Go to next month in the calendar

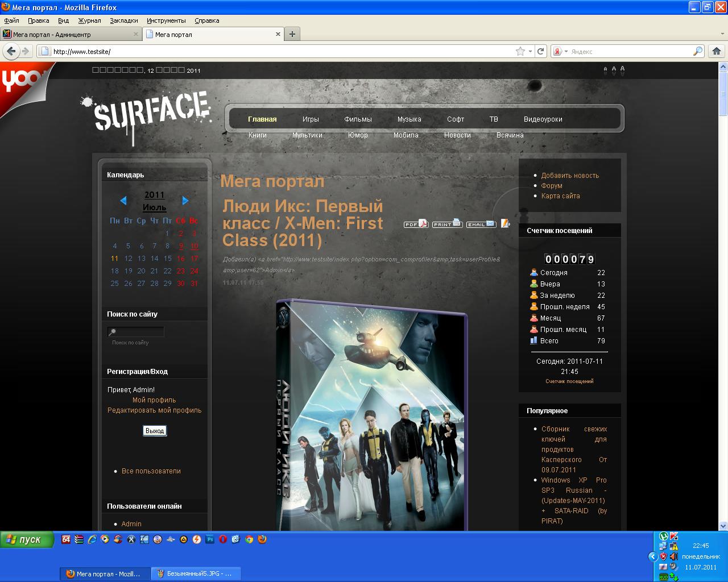click(x=185, y=201)
